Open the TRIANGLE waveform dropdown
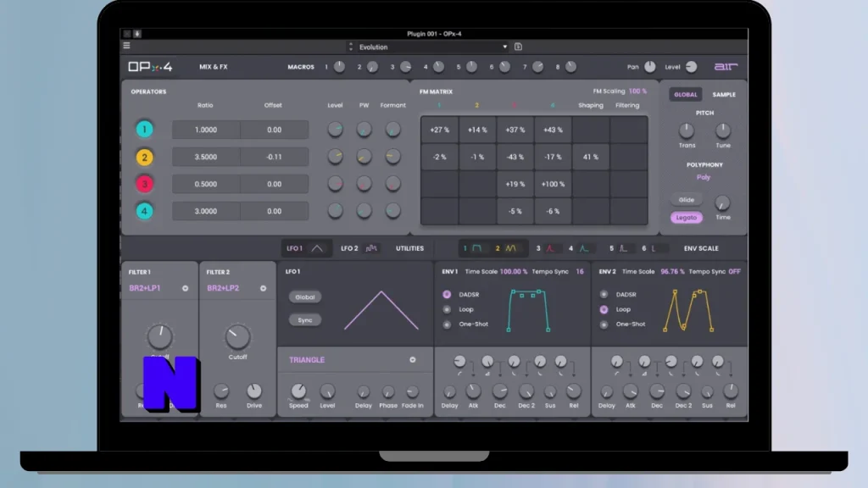The height and width of the screenshot is (488, 868). [x=353, y=359]
